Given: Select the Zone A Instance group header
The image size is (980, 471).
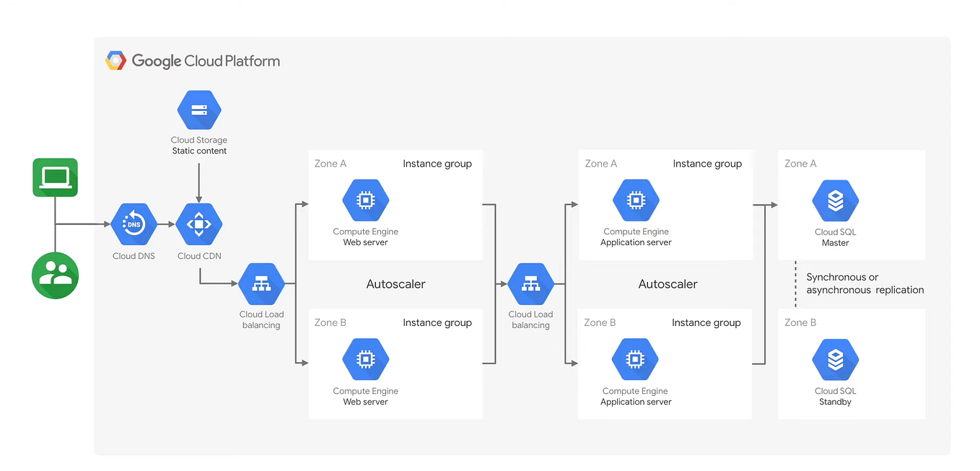Looking at the screenshot, I should tap(437, 164).
